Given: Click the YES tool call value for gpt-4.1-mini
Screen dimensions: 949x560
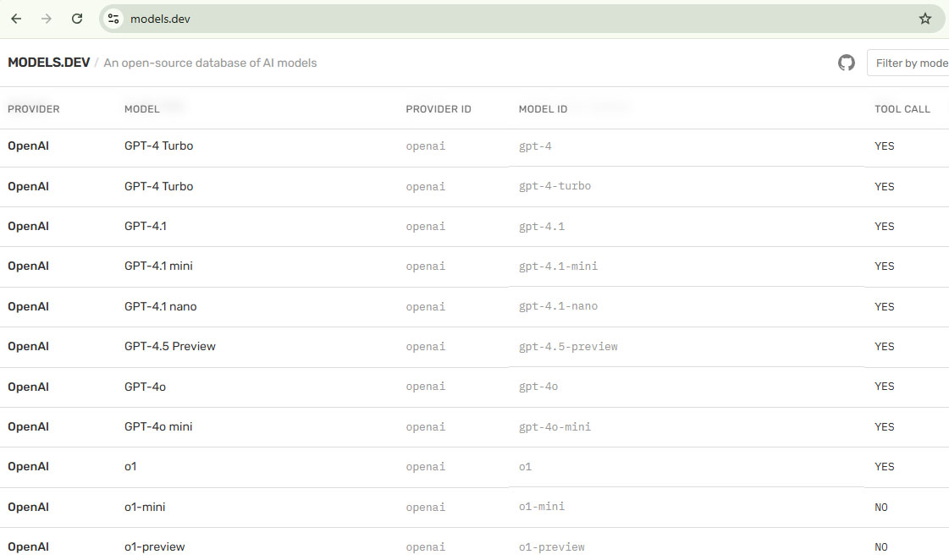Looking at the screenshot, I should [x=885, y=266].
